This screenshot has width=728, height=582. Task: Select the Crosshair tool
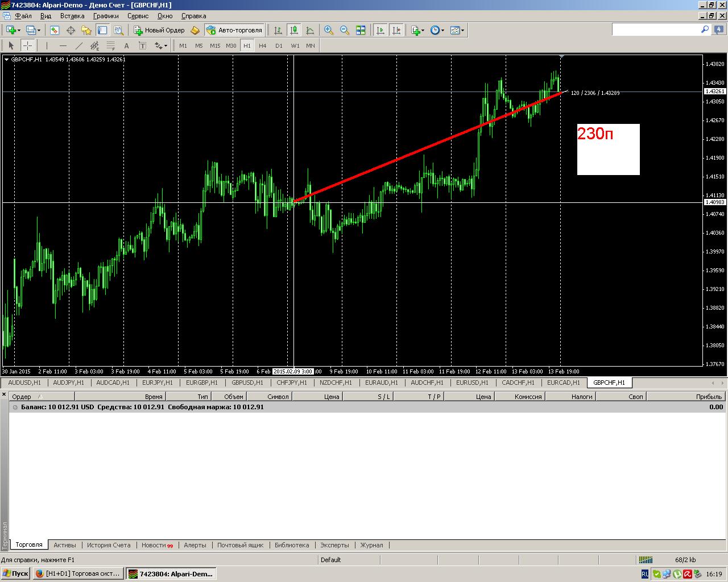pyautogui.click(x=27, y=45)
